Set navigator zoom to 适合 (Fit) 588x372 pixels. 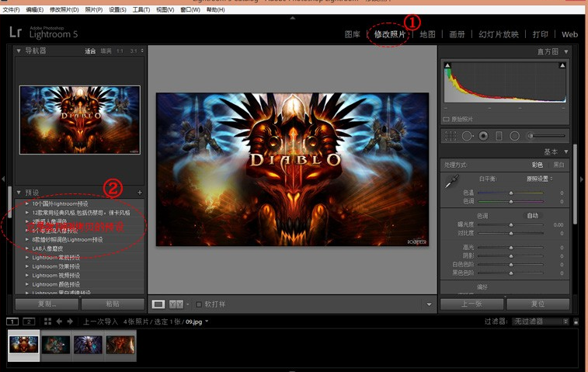[90, 51]
